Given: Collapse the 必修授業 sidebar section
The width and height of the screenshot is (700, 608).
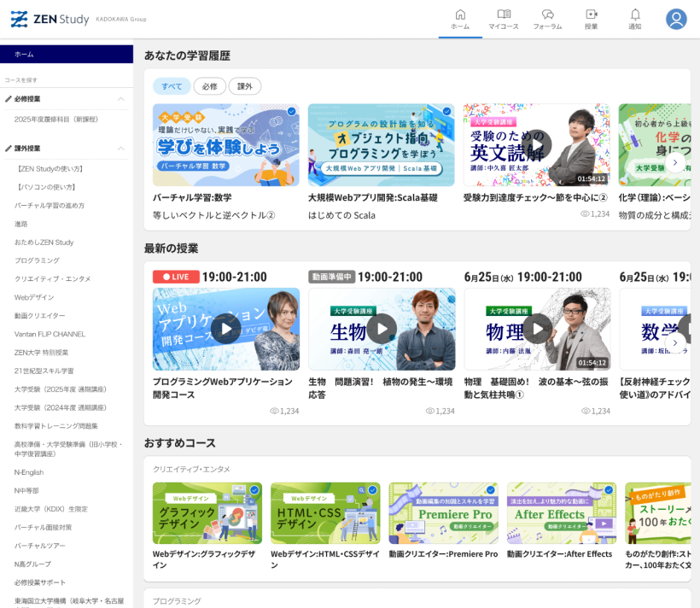Looking at the screenshot, I should 120,99.
